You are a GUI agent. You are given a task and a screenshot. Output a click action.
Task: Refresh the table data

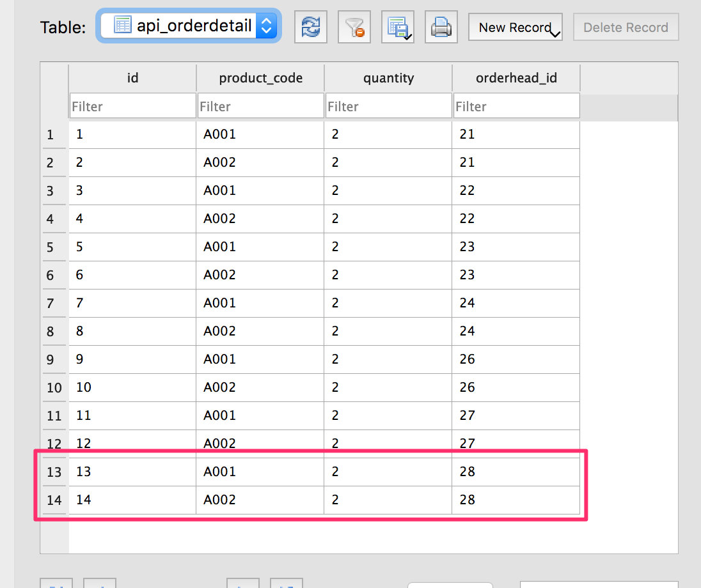pyautogui.click(x=311, y=27)
